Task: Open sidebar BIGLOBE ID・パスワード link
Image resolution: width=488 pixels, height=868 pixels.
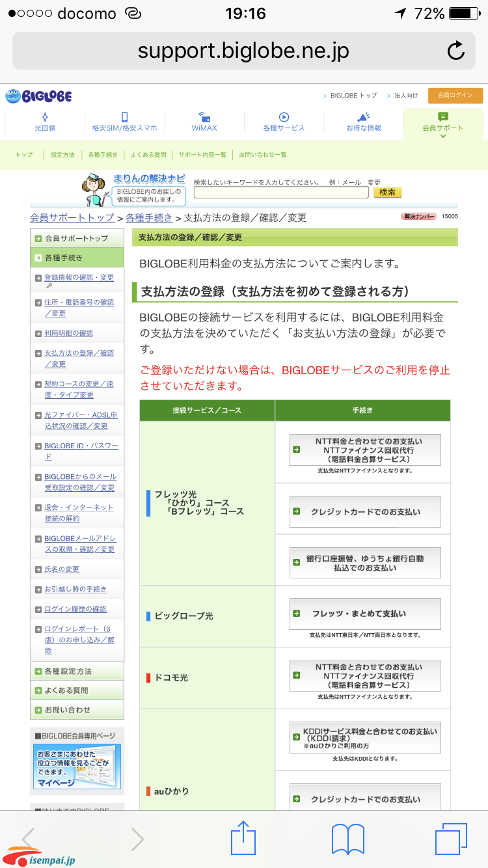Action: (x=81, y=451)
